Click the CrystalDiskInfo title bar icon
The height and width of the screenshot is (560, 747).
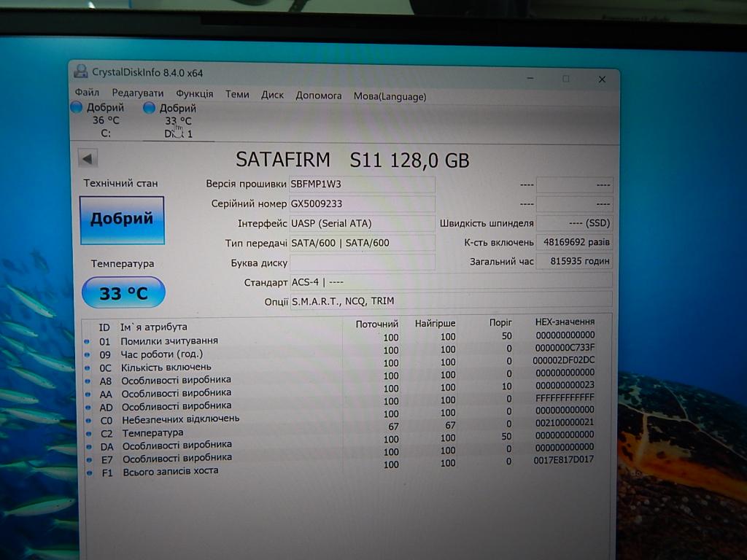point(80,71)
